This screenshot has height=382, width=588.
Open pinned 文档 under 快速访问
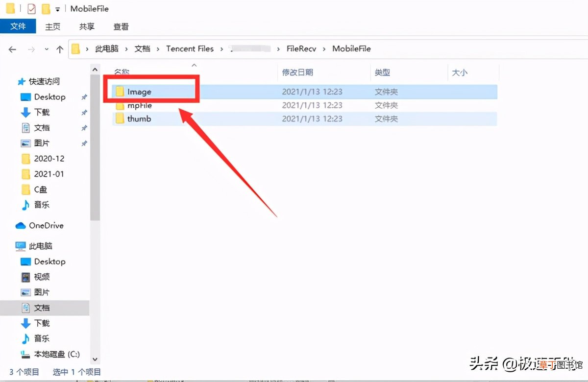point(42,127)
